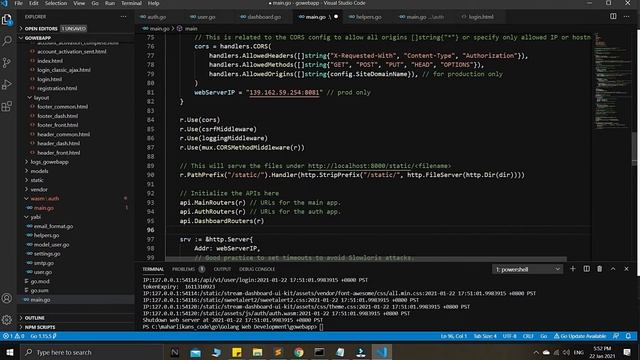Expand the logs_gowebapp folder
640x360 pixels.
point(49,162)
